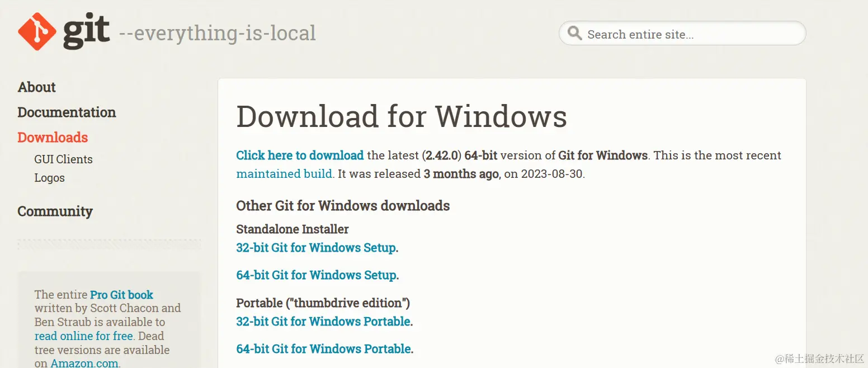Click the --everything-is-local tagline

pos(217,33)
